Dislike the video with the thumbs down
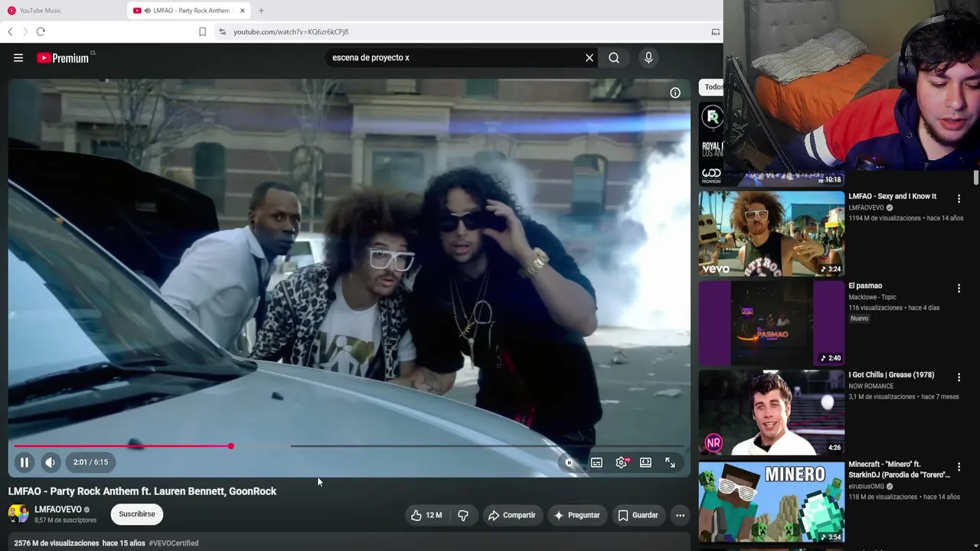The width and height of the screenshot is (980, 551). point(463,515)
